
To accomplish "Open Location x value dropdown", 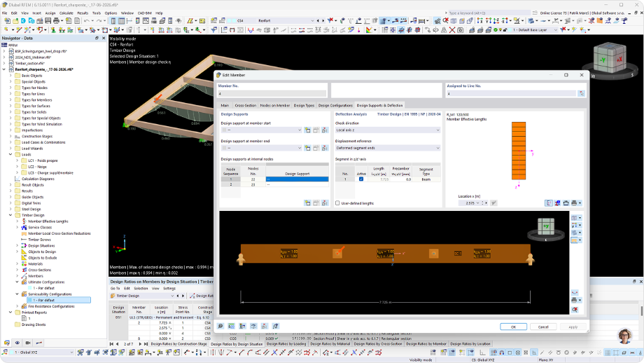I will pos(477,203).
